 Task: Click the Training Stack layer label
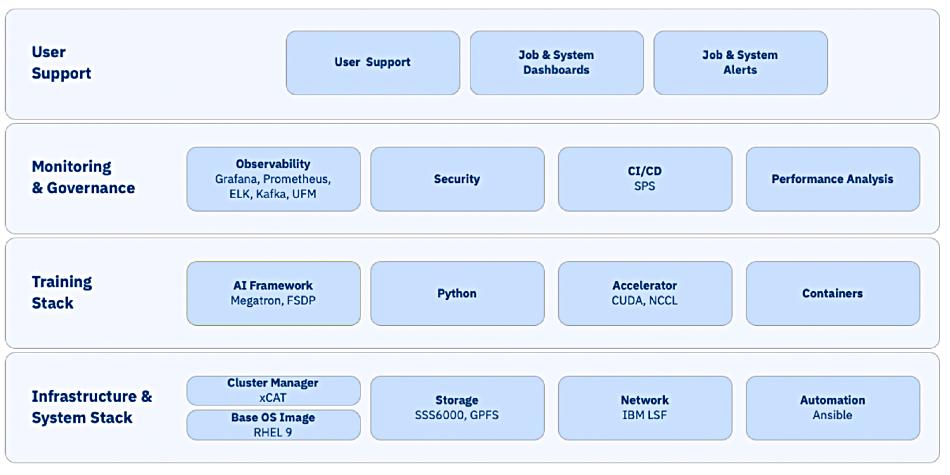coord(62,292)
